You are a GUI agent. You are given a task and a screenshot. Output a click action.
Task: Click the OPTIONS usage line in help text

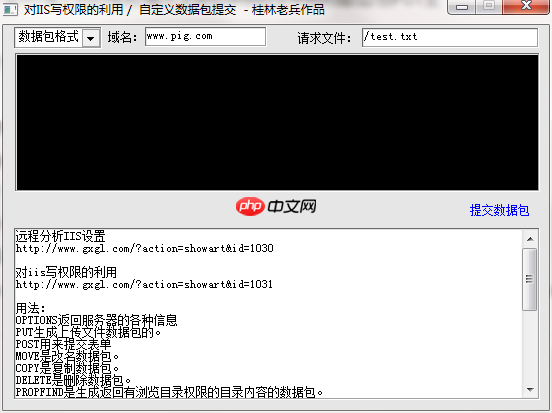[96, 320]
